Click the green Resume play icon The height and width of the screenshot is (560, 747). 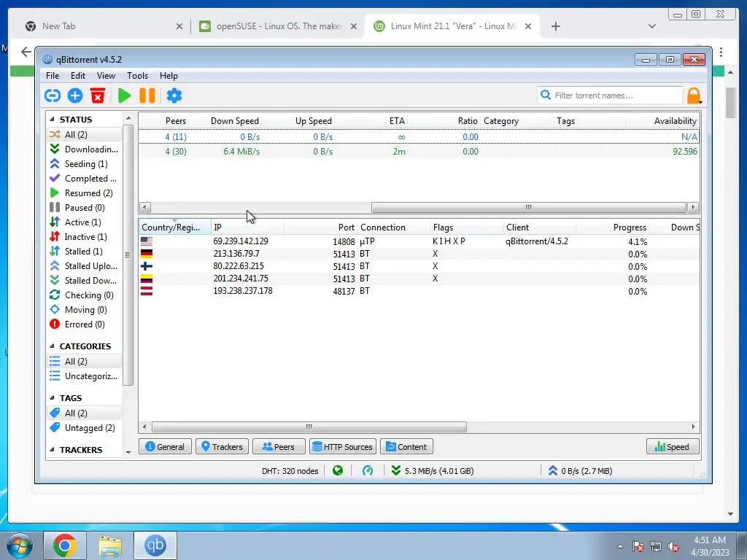point(124,96)
